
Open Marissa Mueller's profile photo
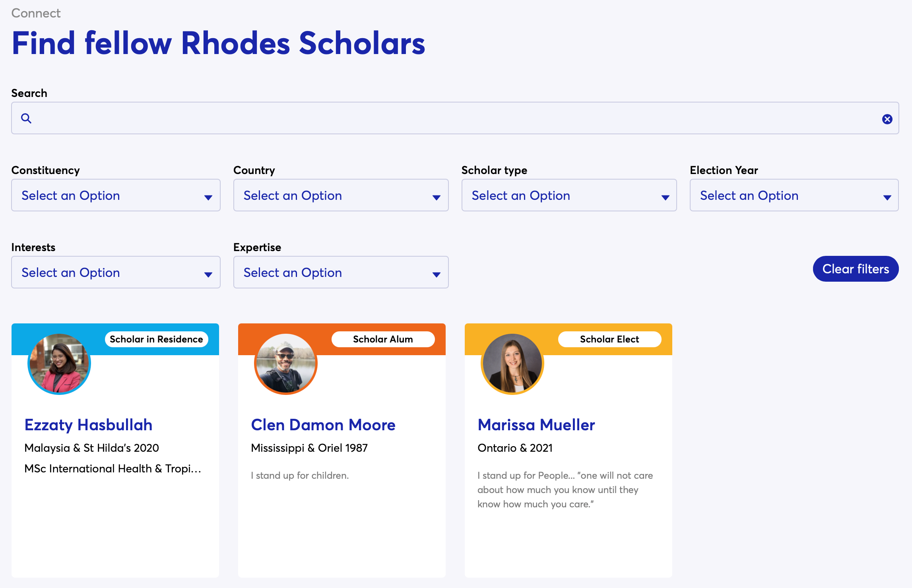(x=512, y=363)
